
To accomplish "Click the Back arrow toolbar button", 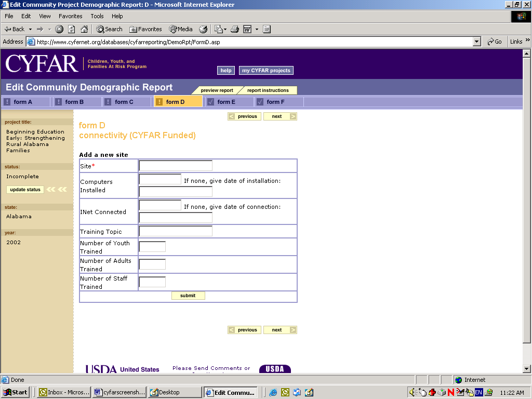I will (x=14, y=29).
